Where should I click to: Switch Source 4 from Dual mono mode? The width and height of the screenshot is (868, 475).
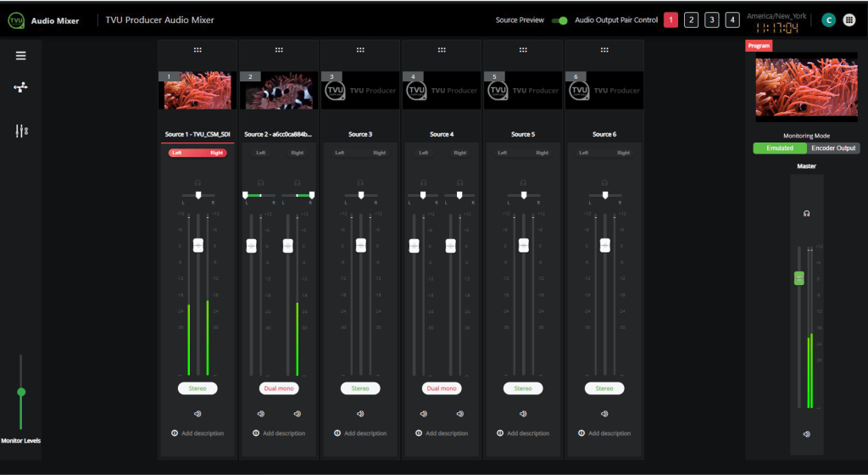(442, 388)
